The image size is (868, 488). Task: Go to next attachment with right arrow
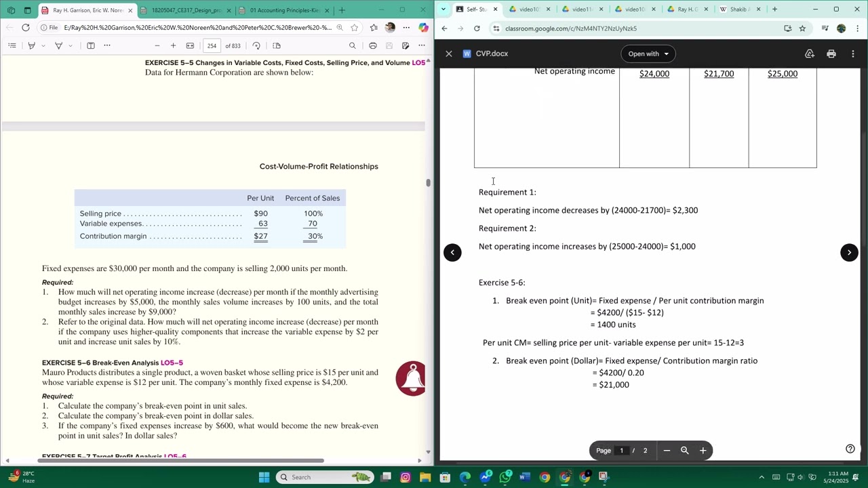point(849,252)
